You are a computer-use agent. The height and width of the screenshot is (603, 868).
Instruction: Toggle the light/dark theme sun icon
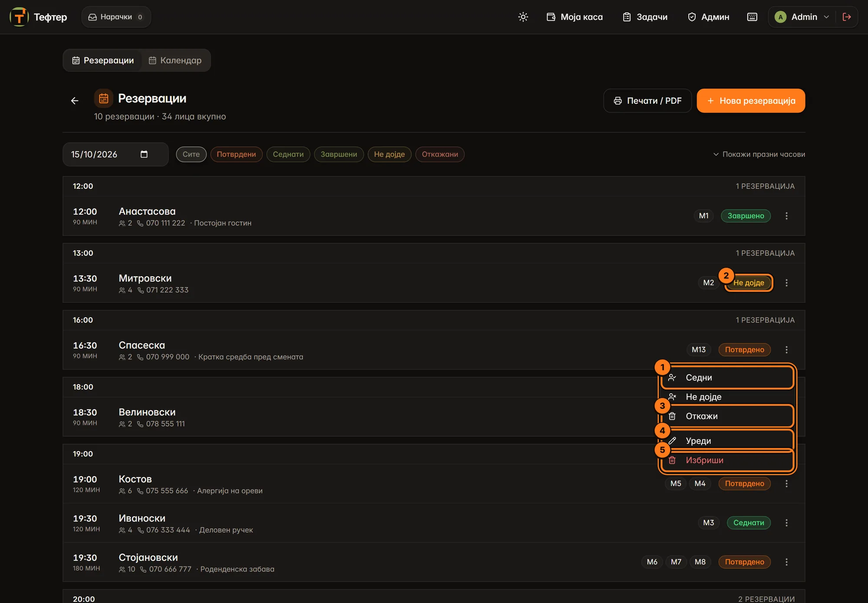click(523, 17)
